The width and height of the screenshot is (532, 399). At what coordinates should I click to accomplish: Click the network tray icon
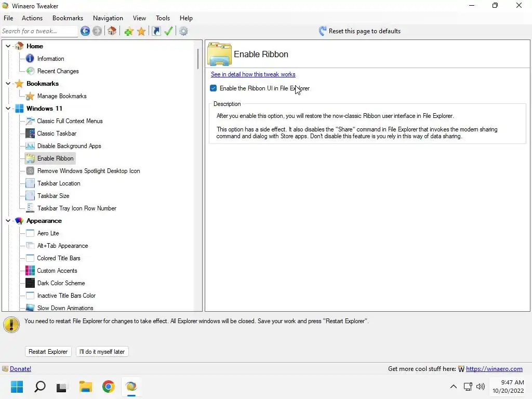click(468, 387)
